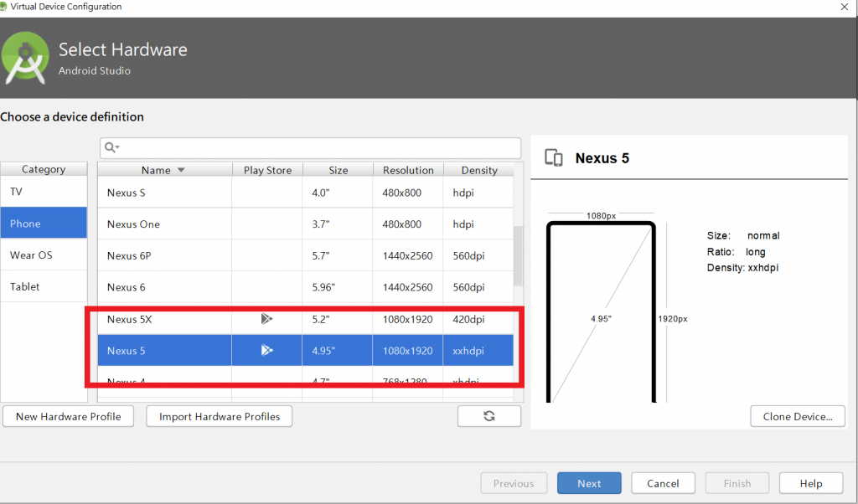
Task: Click the Nexus 5 phone outline preview
Action: pos(601,311)
